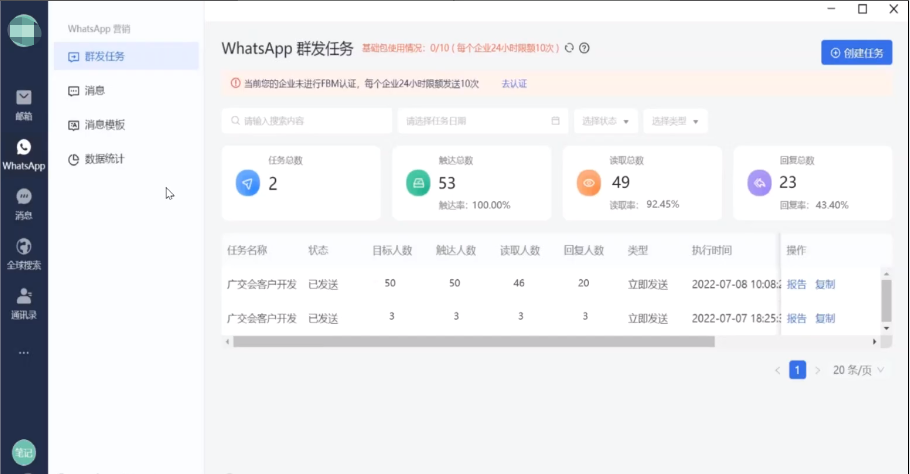
Task: Click 回复率 43.40% value
Action: pyautogui.click(x=832, y=205)
